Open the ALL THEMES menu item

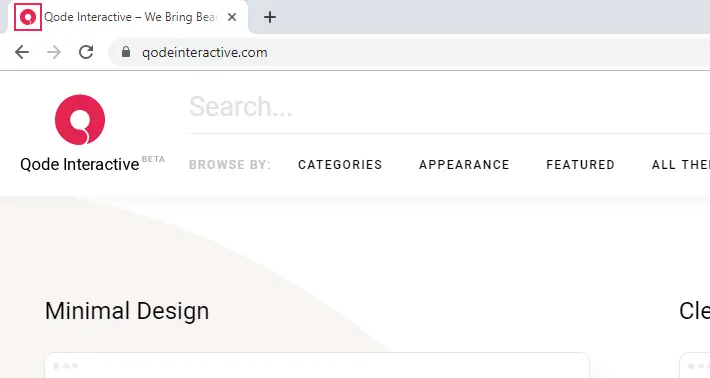(x=681, y=165)
